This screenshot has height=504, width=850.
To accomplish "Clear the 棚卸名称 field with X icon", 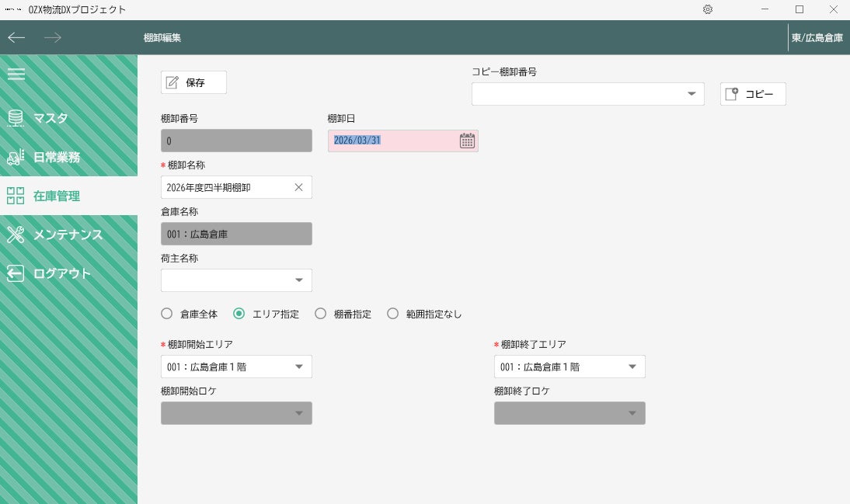I will (299, 187).
